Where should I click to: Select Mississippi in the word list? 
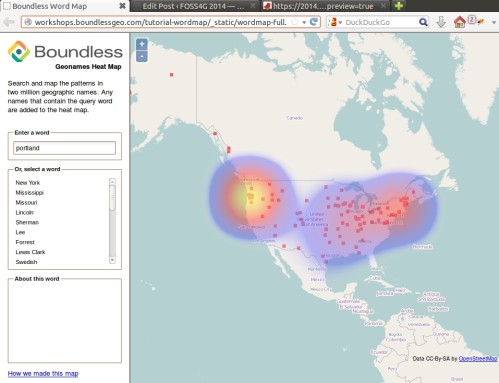(x=30, y=193)
